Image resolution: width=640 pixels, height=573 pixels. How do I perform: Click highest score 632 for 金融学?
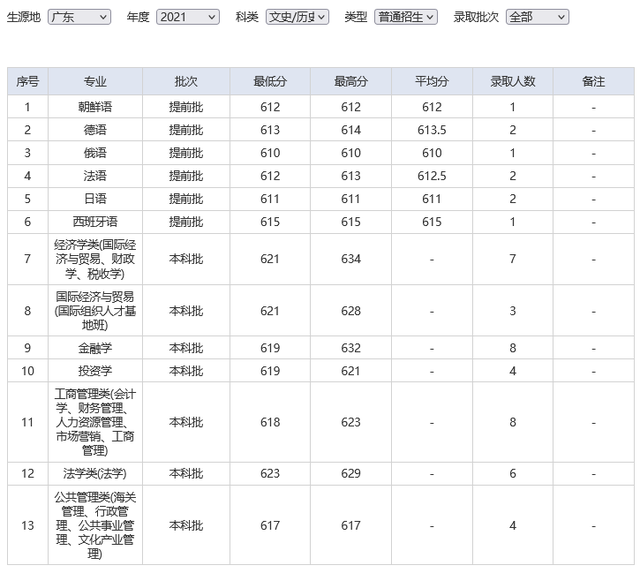pyautogui.click(x=351, y=348)
